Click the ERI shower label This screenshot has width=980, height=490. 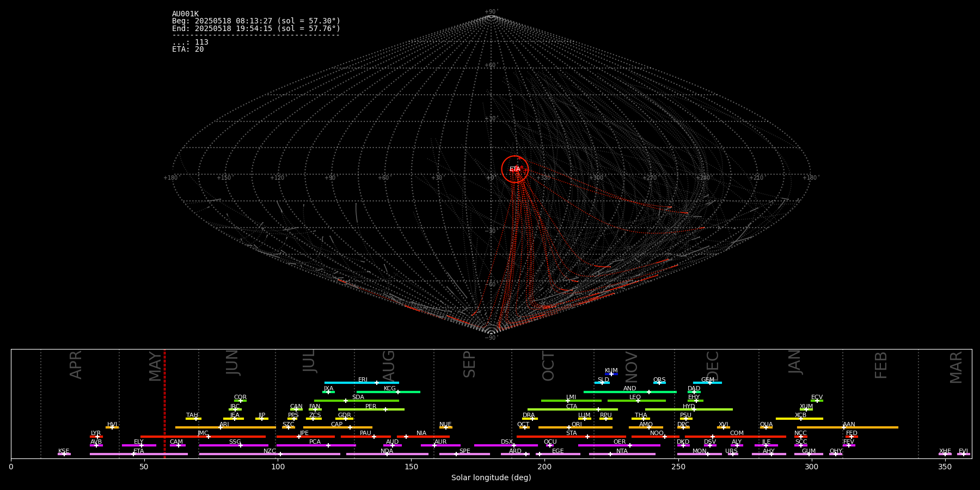363,379
